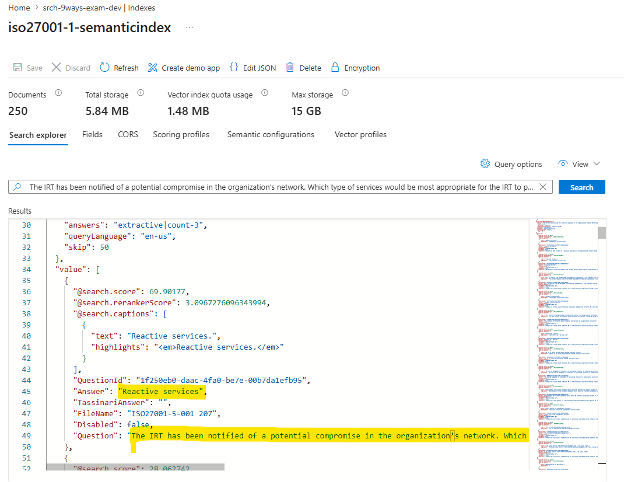Click the Delete label
This screenshot has height=482, width=624.
[310, 68]
